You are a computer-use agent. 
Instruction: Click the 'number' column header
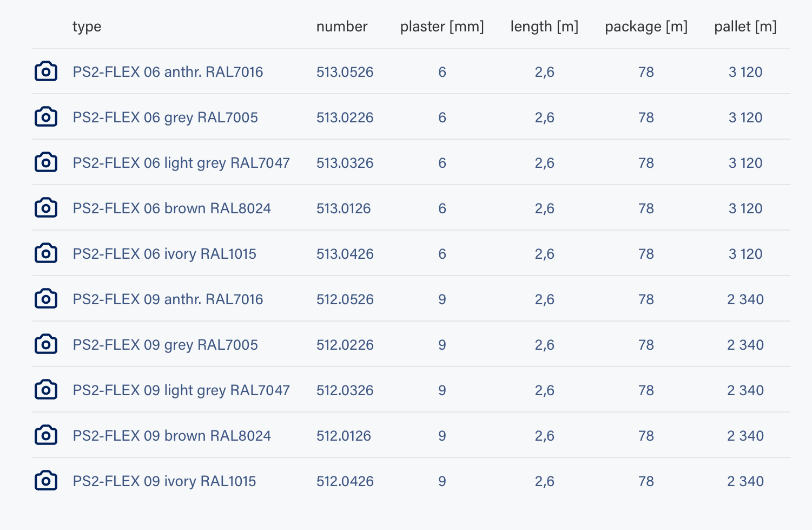tap(341, 27)
